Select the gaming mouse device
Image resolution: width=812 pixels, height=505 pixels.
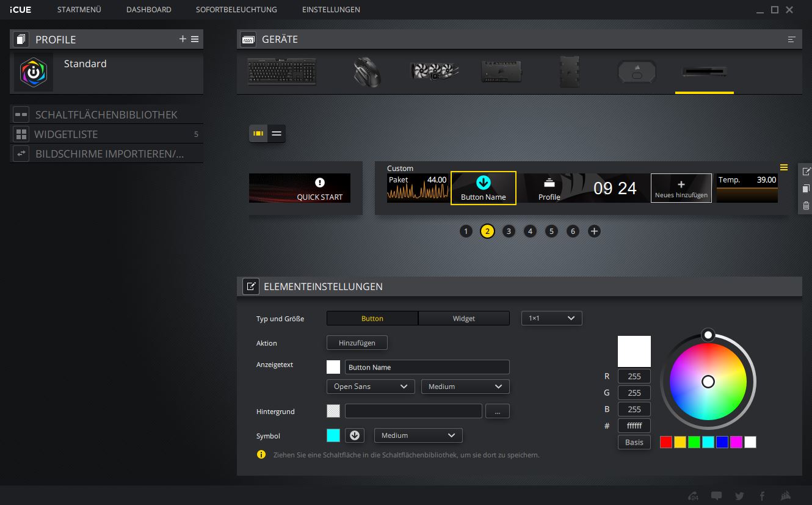[367, 72]
